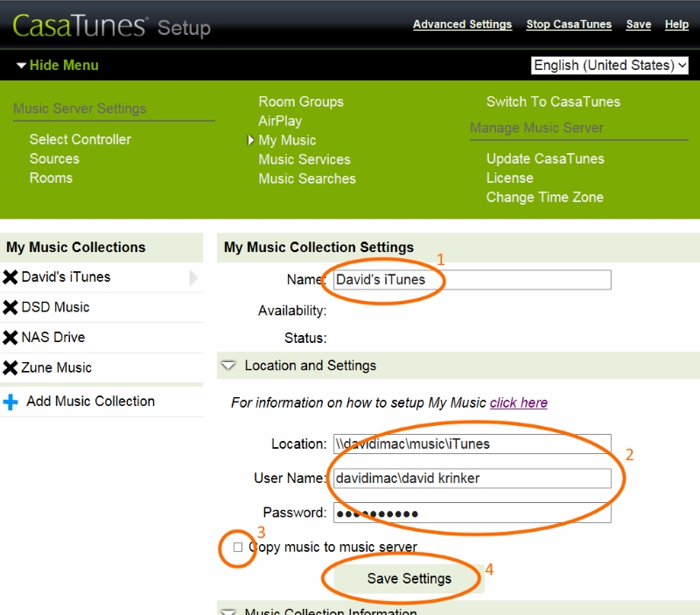Click the Password input field
700x615 pixels.
coord(472,513)
